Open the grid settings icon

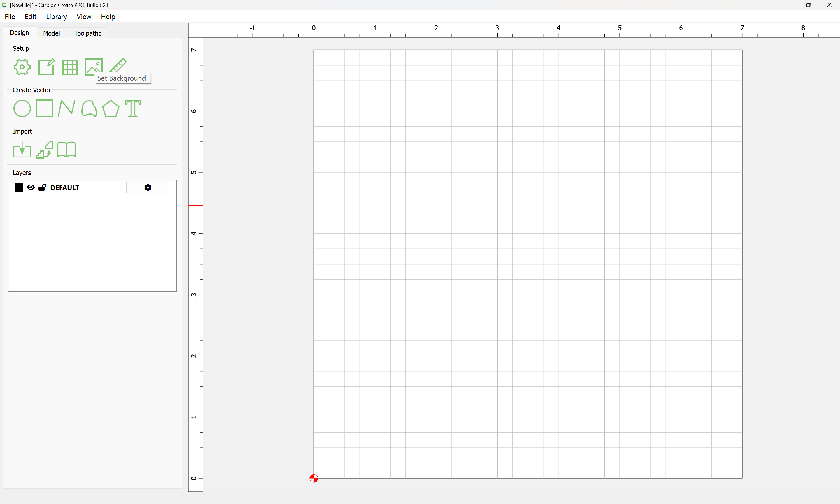click(70, 67)
